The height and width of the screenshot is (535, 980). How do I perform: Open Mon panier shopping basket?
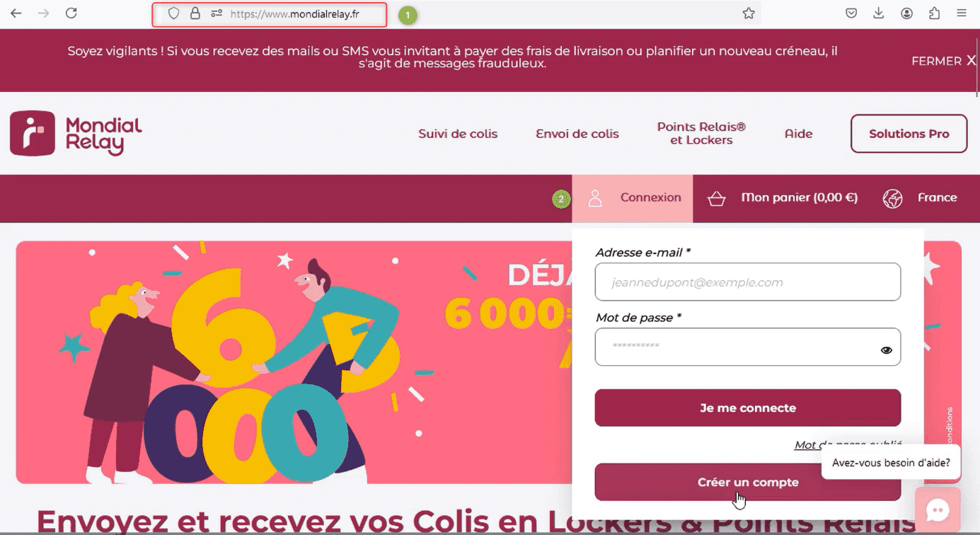[783, 198]
